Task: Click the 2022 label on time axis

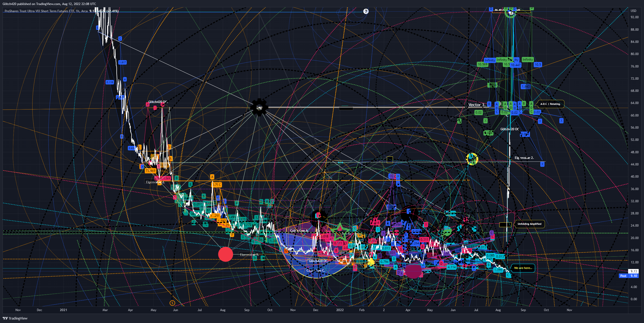Action: pyautogui.click(x=340, y=310)
